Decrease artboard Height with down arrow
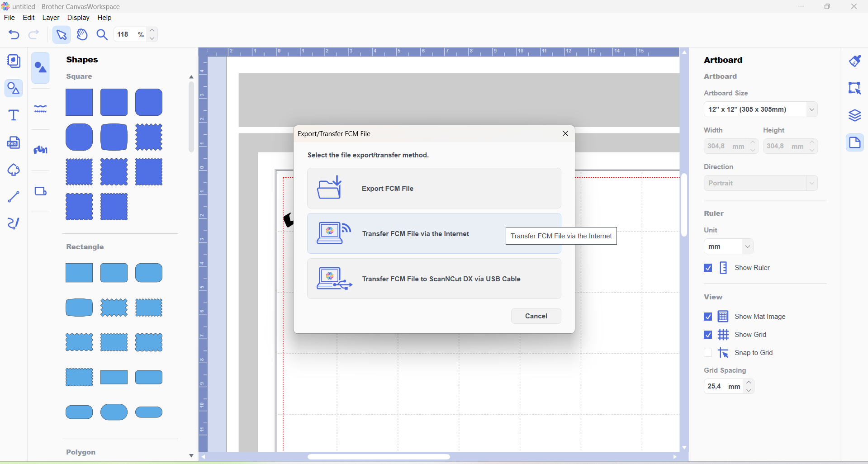 pyautogui.click(x=813, y=150)
